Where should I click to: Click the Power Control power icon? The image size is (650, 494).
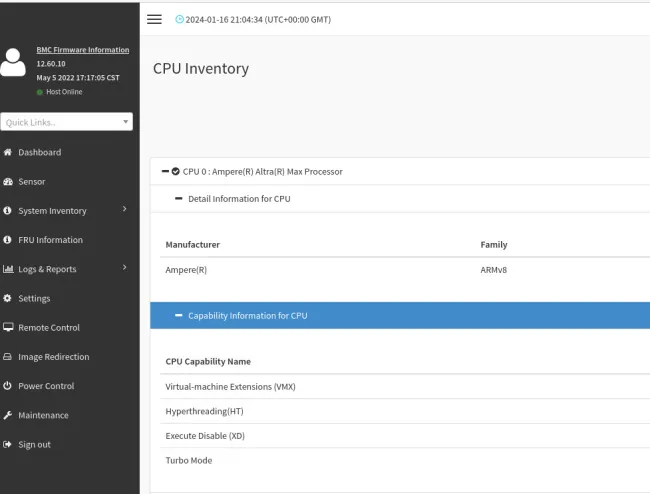click(8, 386)
